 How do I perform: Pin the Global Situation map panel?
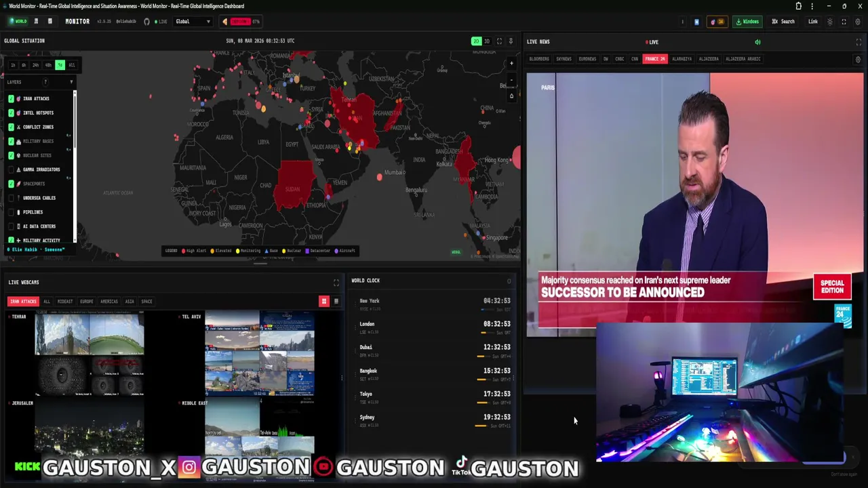pyautogui.click(x=511, y=41)
